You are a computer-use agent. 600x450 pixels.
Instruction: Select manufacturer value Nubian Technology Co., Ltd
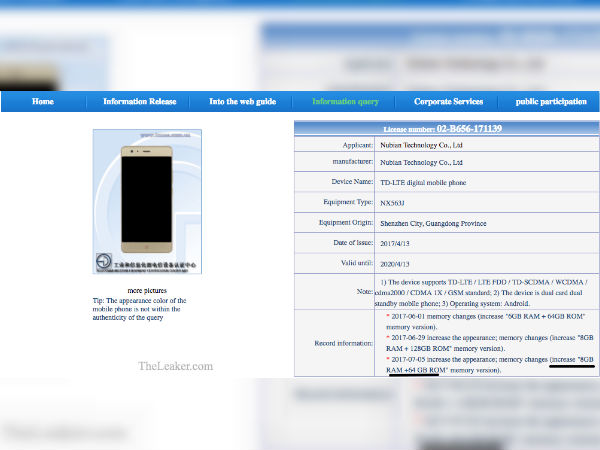click(421, 162)
